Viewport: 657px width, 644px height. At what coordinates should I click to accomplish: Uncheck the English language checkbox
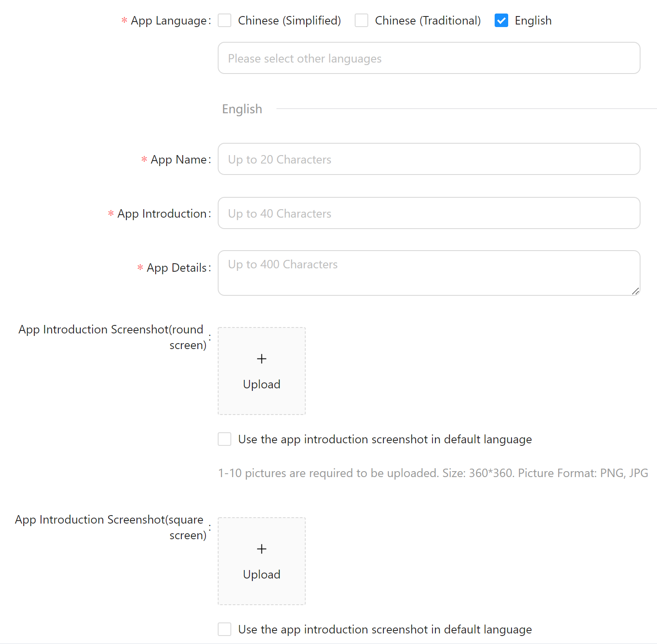pyautogui.click(x=501, y=20)
